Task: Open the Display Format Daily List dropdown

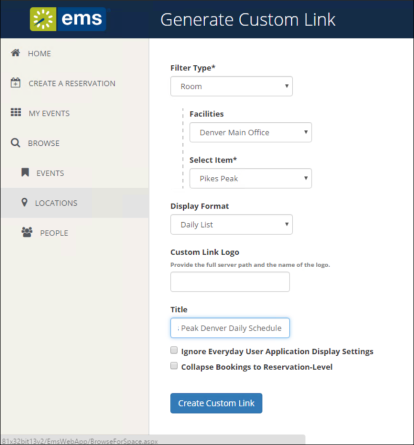Action: 231,224
